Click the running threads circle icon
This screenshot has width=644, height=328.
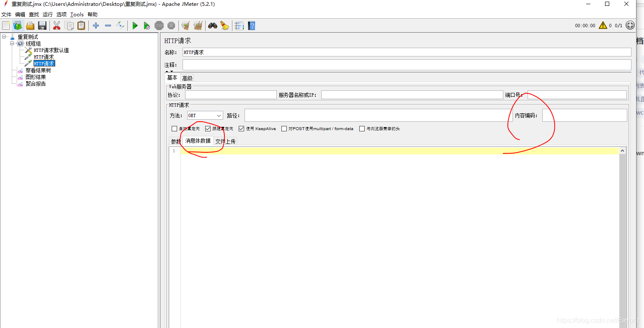coord(630,25)
